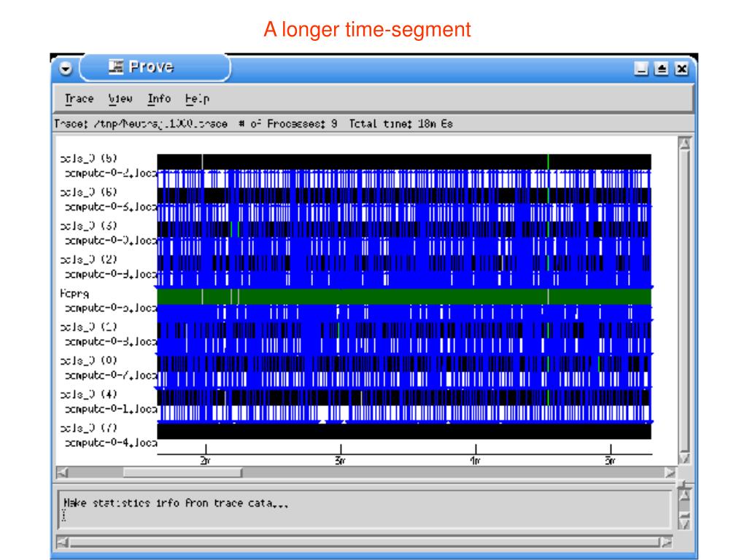Image resolution: width=747 pixels, height=560 pixels.
Task: Click the Total time status text
Action: pyautogui.click(x=400, y=124)
